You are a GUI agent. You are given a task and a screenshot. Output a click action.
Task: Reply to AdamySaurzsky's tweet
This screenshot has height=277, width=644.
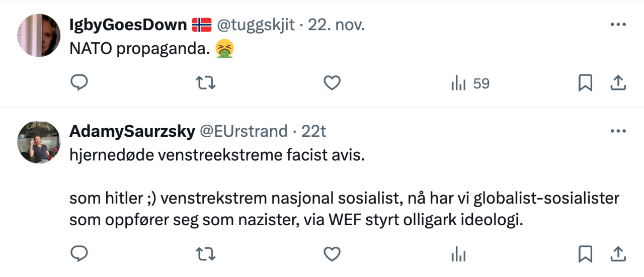pos(79,254)
